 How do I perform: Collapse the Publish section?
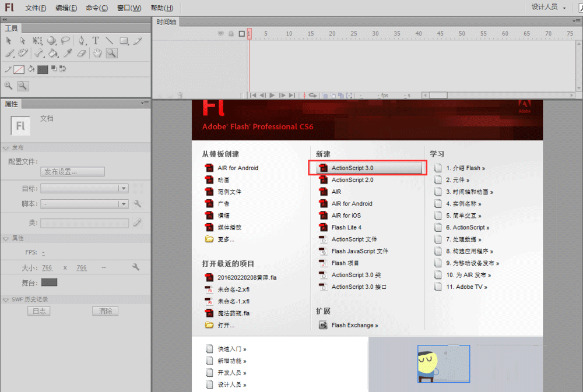[6, 148]
